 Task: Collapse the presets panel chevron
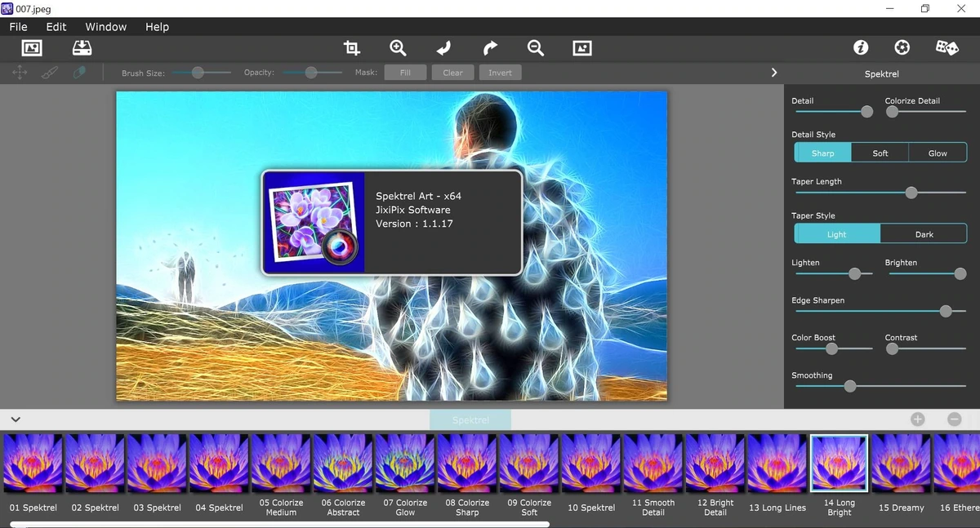click(16, 419)
